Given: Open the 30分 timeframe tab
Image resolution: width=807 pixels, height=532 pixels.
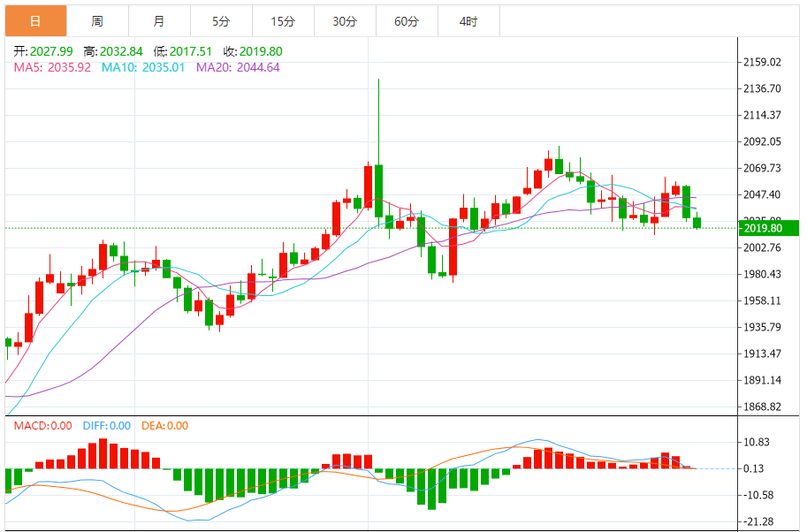Looking at the screenshot, I should [x=345, y=21].
